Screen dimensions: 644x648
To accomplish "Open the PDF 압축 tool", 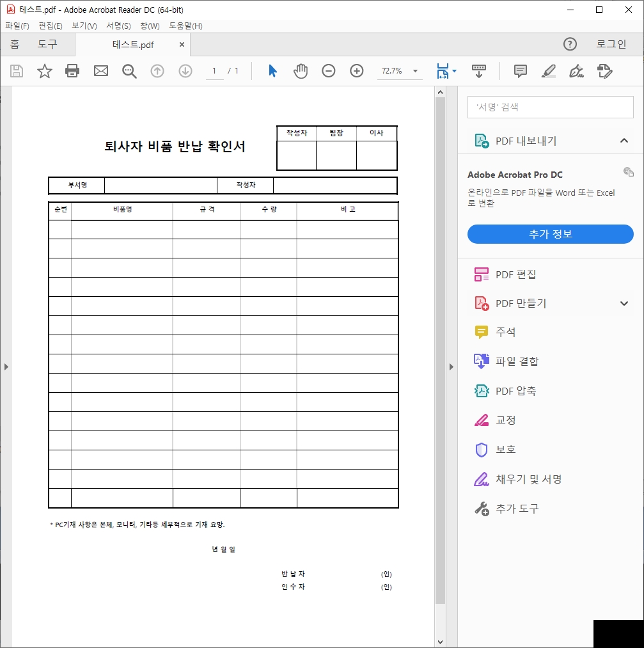I will tap(505, 391).
